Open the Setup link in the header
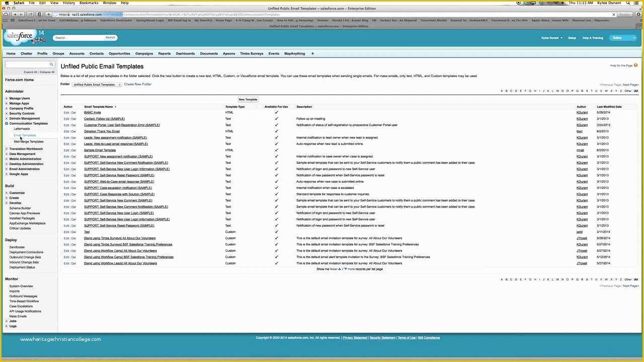Screen dimensions: 644x362 coord(572,38)
